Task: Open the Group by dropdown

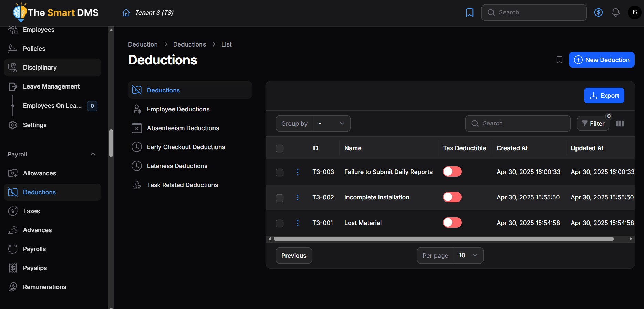Action: point(331,123)
